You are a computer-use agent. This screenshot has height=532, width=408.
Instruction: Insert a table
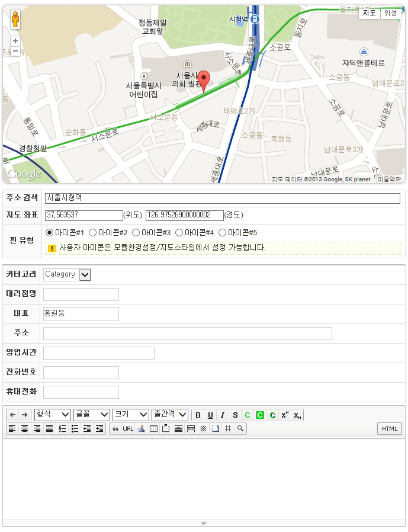153,428
